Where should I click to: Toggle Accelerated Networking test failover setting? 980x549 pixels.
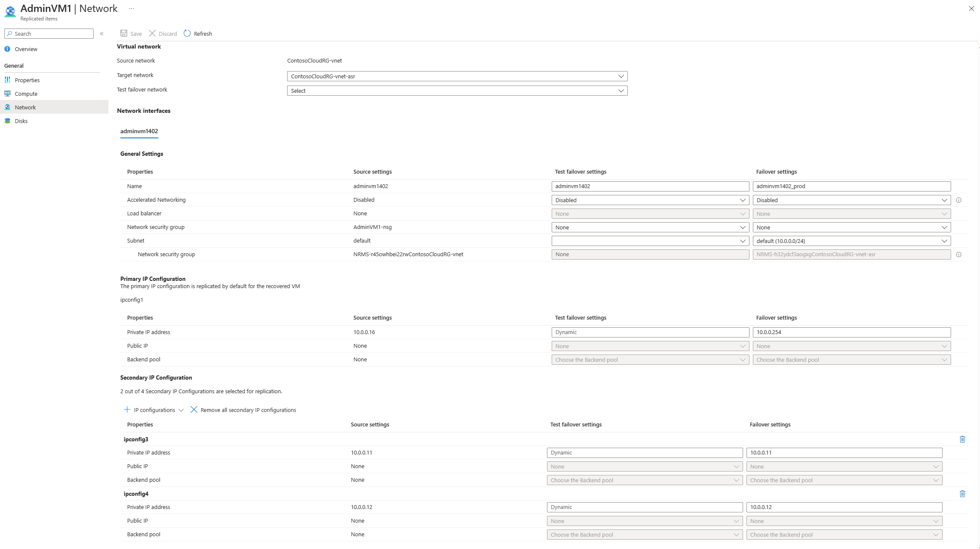(650, 200)
